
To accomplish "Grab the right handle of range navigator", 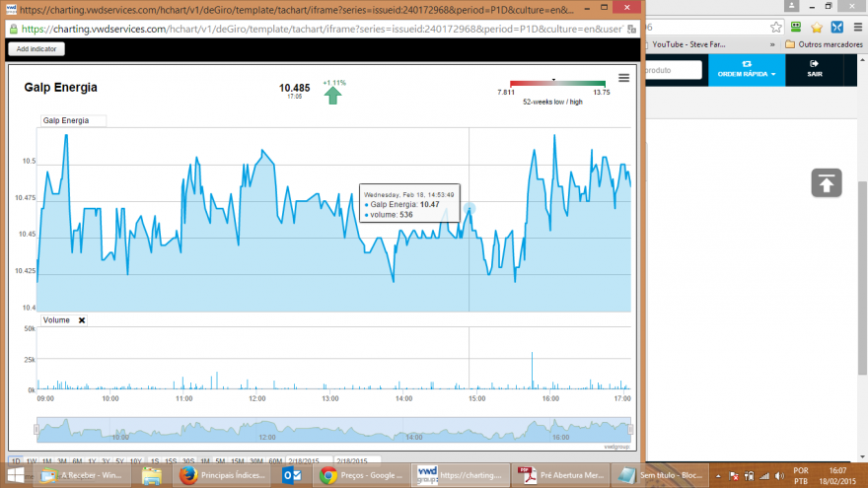I will [630, 430].
